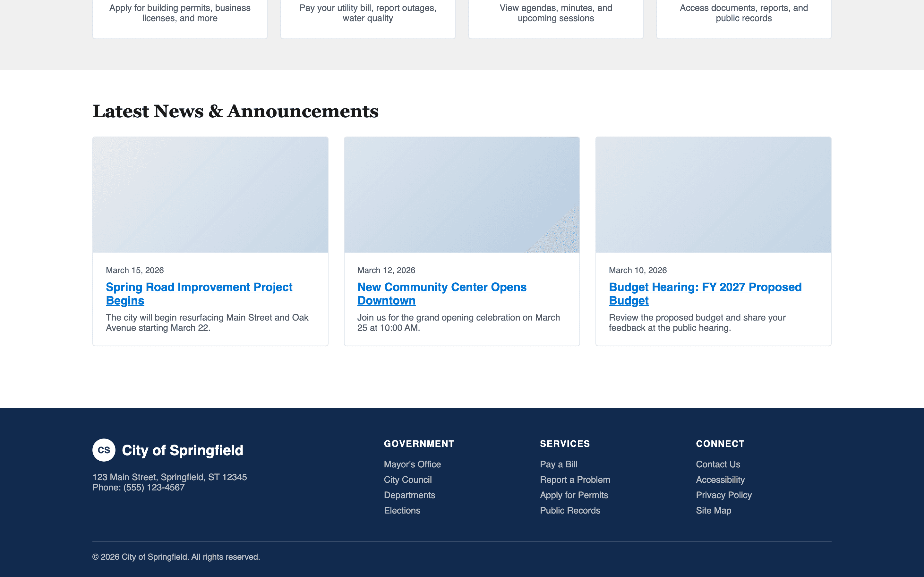Click the CS City of Springfield logo
The width and height of the screenshot is (924, 577).
[168, 450]
